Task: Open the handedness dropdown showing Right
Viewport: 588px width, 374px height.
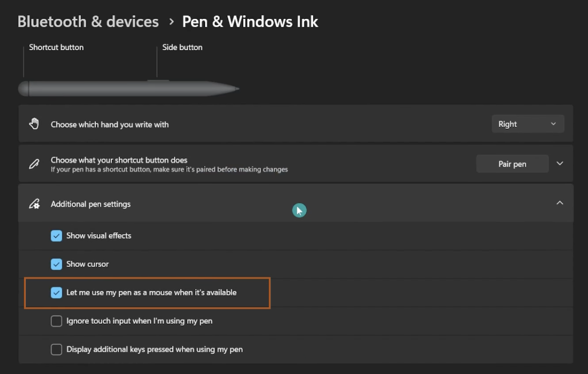Action: pyautogui.click(x=527, y=124)
